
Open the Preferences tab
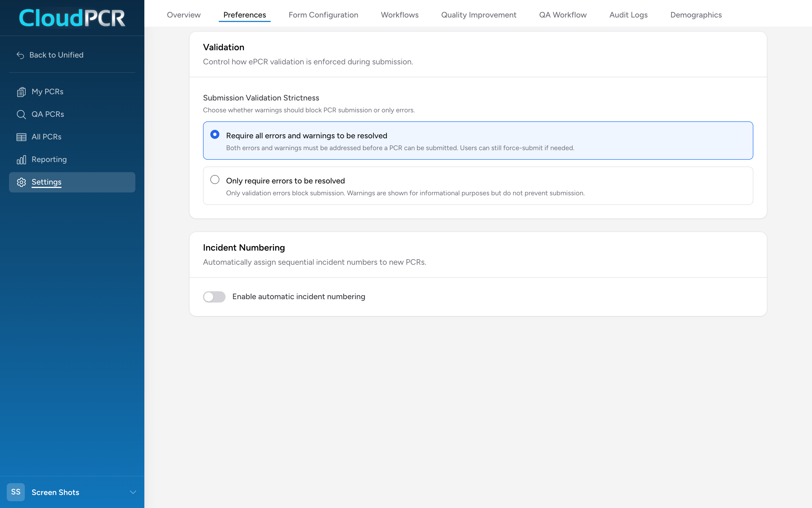pyautogui.click(x=245, y=15)
